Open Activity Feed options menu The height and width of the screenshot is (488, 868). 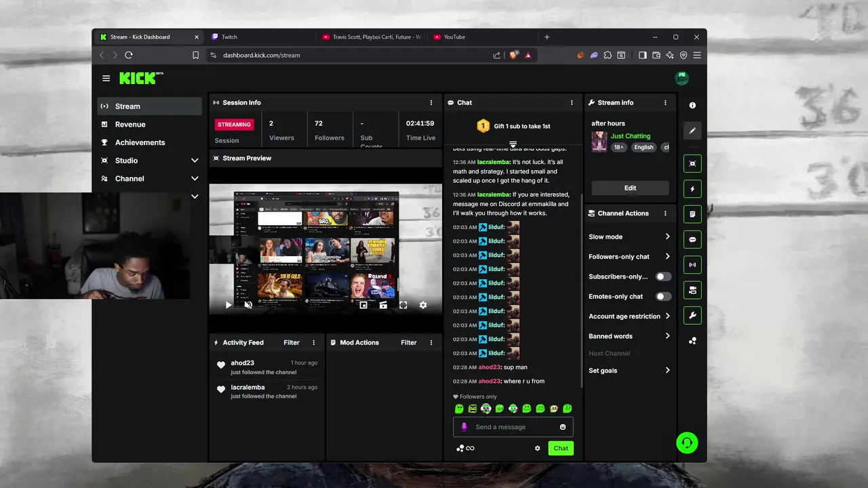[x=313, y=342]
